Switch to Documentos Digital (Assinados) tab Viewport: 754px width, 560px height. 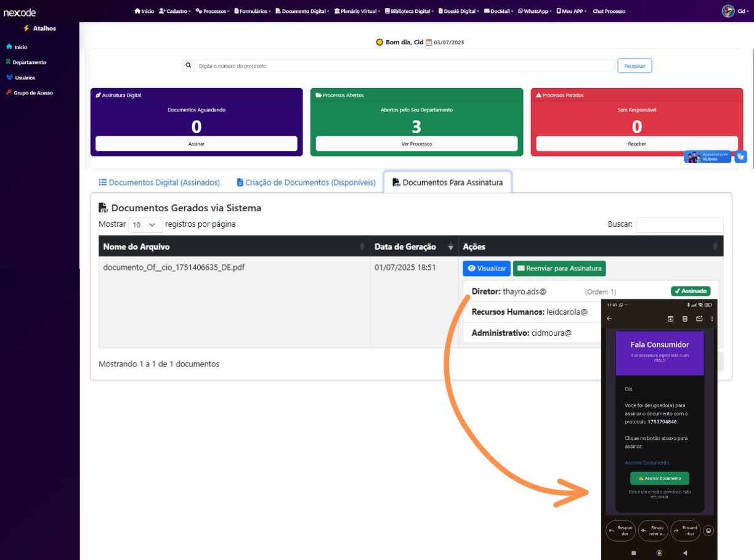click(x=159, y=182)
